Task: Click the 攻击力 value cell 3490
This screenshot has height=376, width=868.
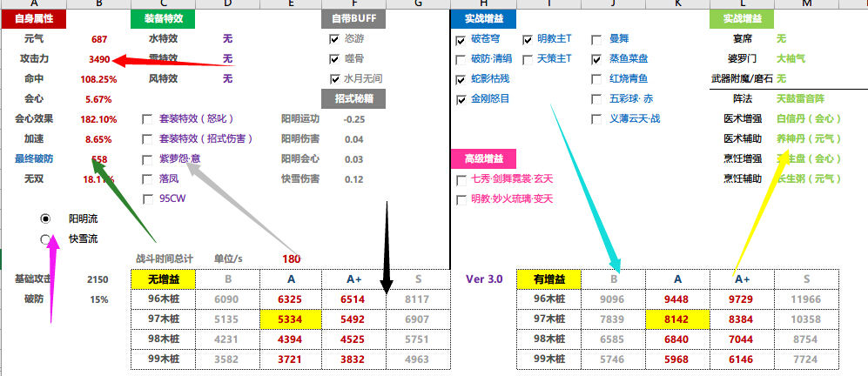Action: [x=99, y=59]
